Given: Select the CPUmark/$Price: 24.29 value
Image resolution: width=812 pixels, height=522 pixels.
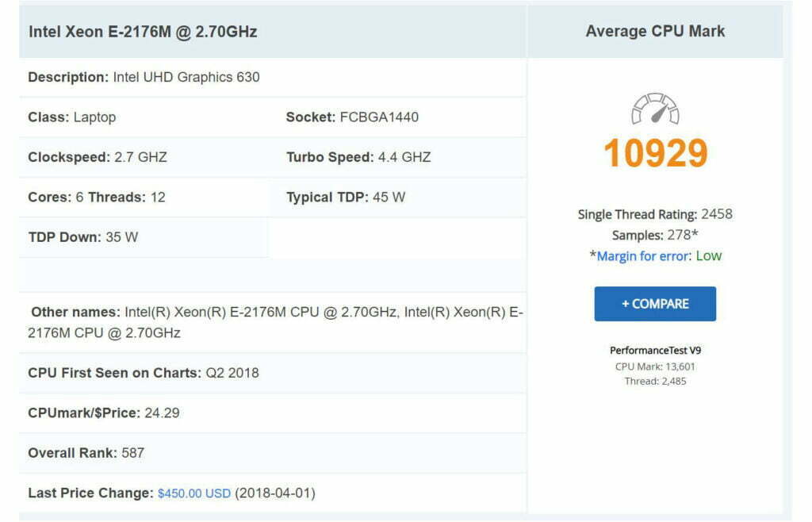Looking at the screenshot, I should pos(104,413).
